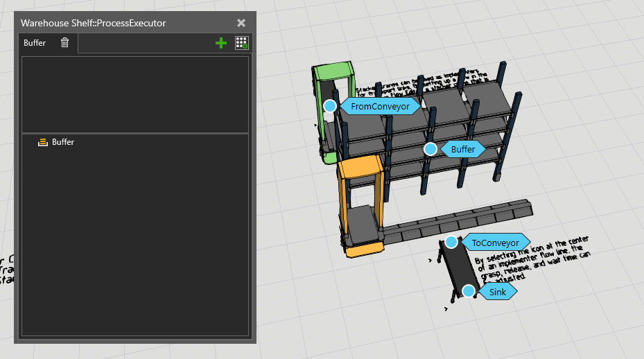The height and width of the screenshot is (359, 644).
Task: Switch to the Buffer tab
Action: pos(35,43)
